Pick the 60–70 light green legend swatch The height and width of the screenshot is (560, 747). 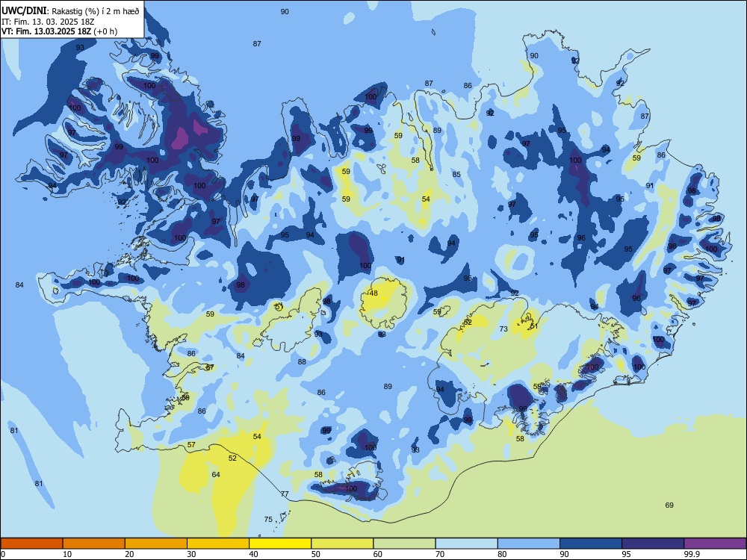coord(404,544)
